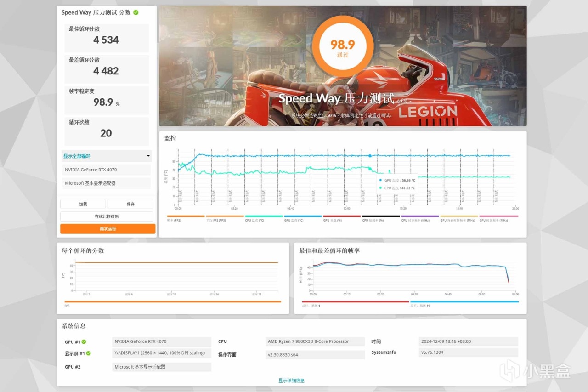Viewport: 588px width, 392px height.
Task: Click the 时间 value 2024-12-09 18:46
Action: pyautogui.click(x=469, y=341)
